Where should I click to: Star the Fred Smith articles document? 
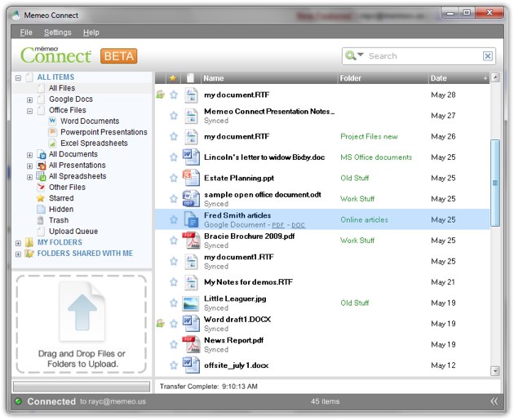point(174,219)
